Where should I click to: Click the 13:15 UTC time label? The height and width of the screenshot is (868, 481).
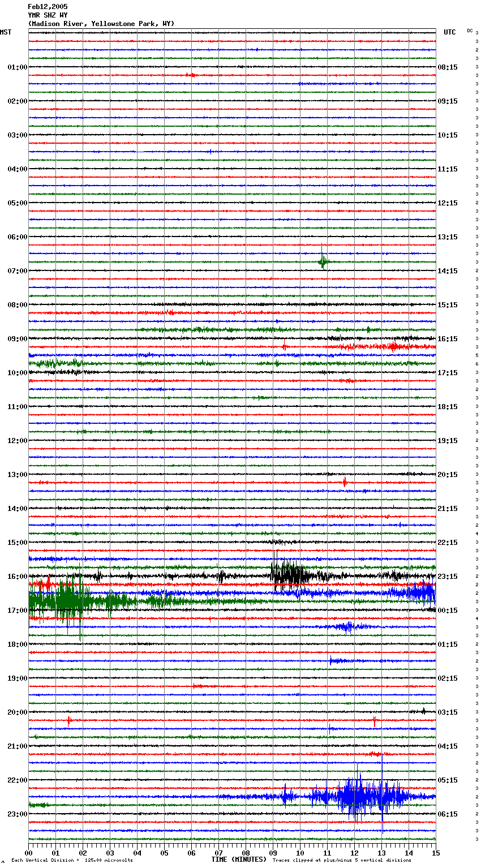[448, 237]
